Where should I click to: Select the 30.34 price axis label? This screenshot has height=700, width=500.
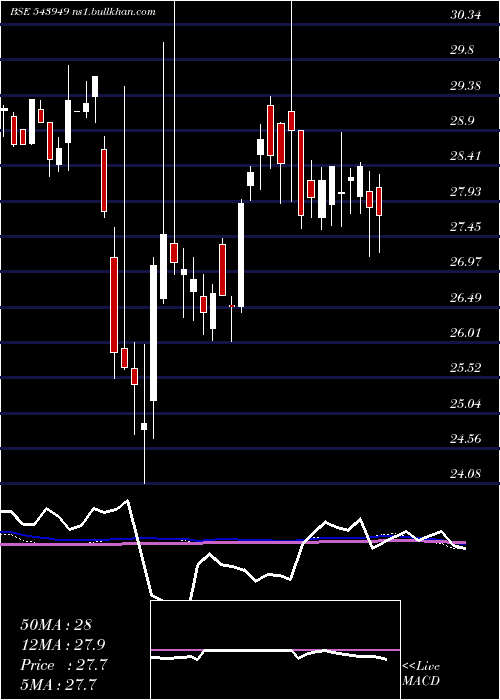pyautogui.click(x=466, y=15)
